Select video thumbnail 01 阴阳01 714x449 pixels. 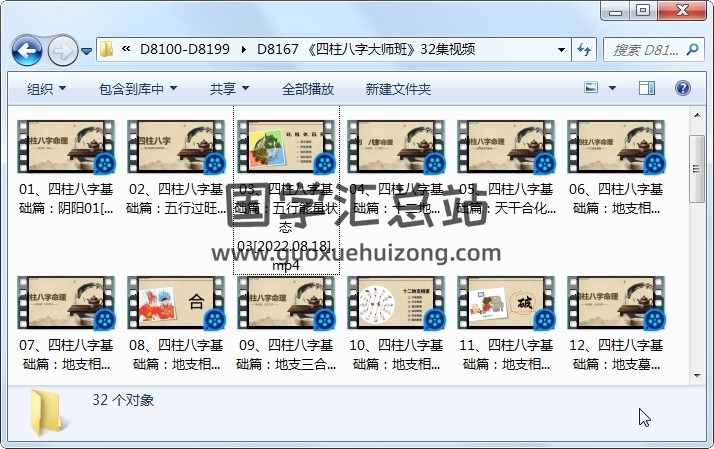(66, 147)
